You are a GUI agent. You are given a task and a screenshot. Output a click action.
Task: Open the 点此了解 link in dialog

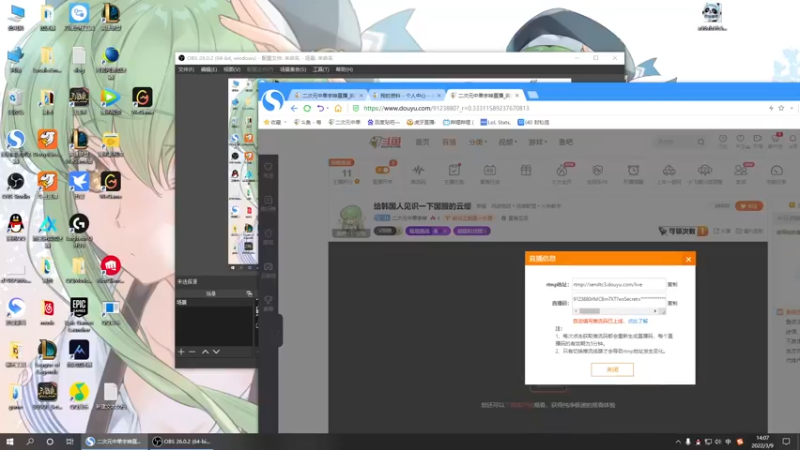click(638, 321)
